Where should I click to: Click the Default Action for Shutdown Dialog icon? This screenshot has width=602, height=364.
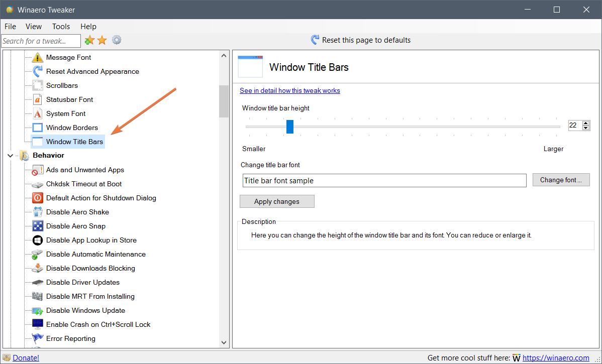coord(38,198)
